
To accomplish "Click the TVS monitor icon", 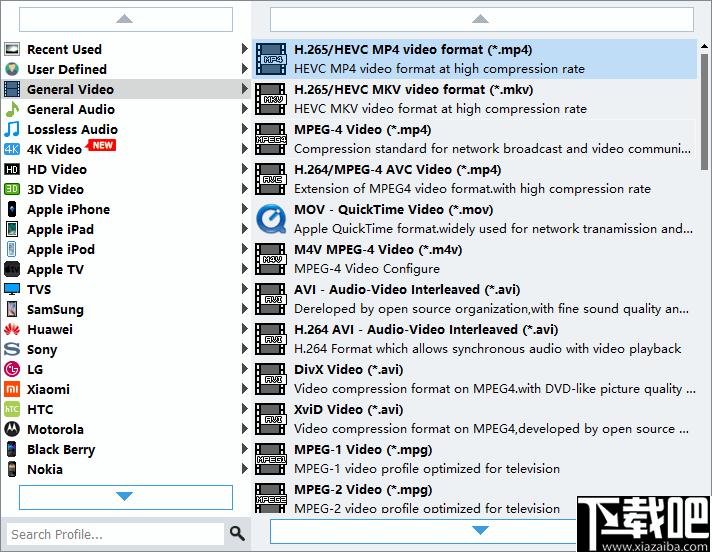I will pos(12,289).
